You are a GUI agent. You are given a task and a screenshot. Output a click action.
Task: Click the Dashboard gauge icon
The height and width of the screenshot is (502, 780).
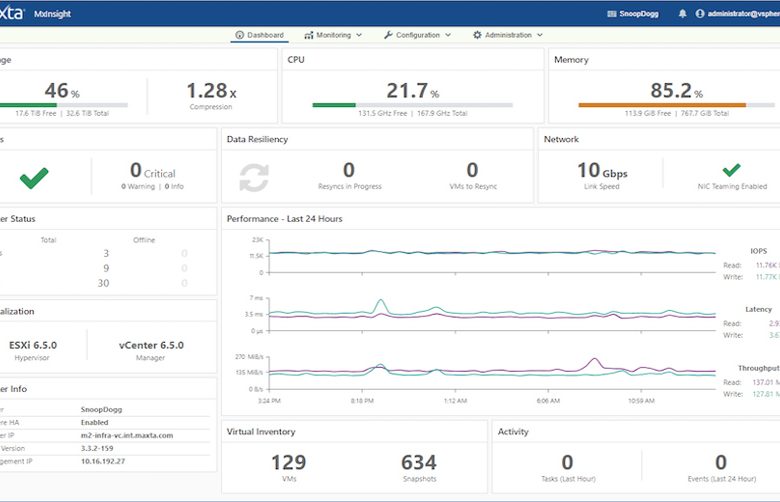pyautogui.click(x=240, y=35)
